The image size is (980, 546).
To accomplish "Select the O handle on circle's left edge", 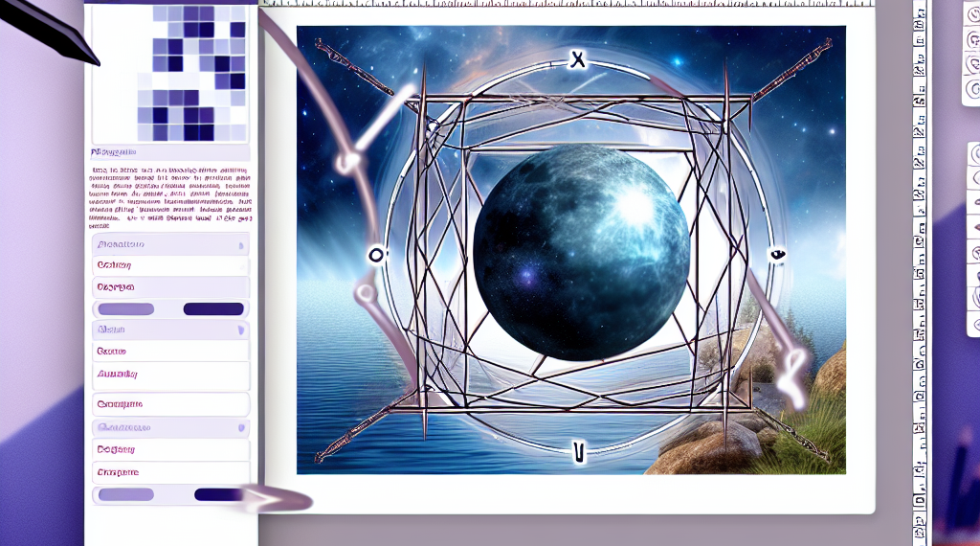I will click(x=375, y=255).
